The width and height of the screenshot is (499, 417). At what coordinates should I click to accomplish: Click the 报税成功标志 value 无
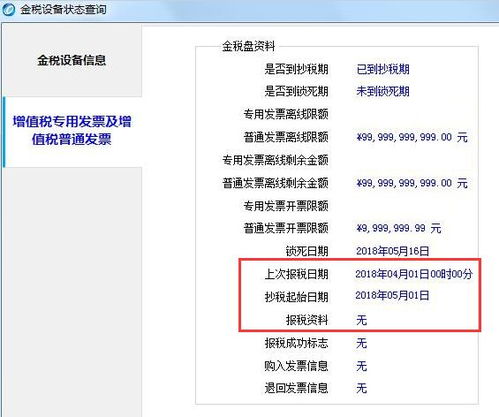click(361, 343)
